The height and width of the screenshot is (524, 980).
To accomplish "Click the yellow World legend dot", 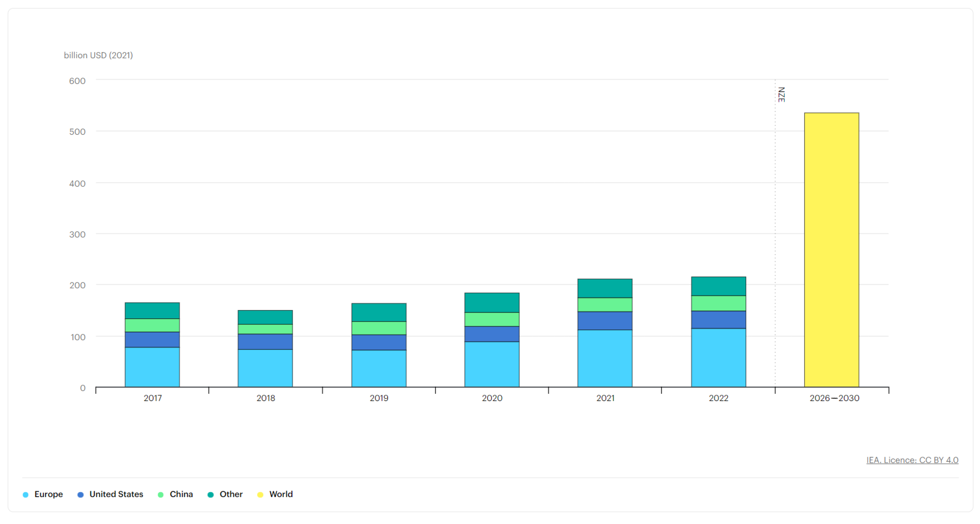I will coord(260,494).
